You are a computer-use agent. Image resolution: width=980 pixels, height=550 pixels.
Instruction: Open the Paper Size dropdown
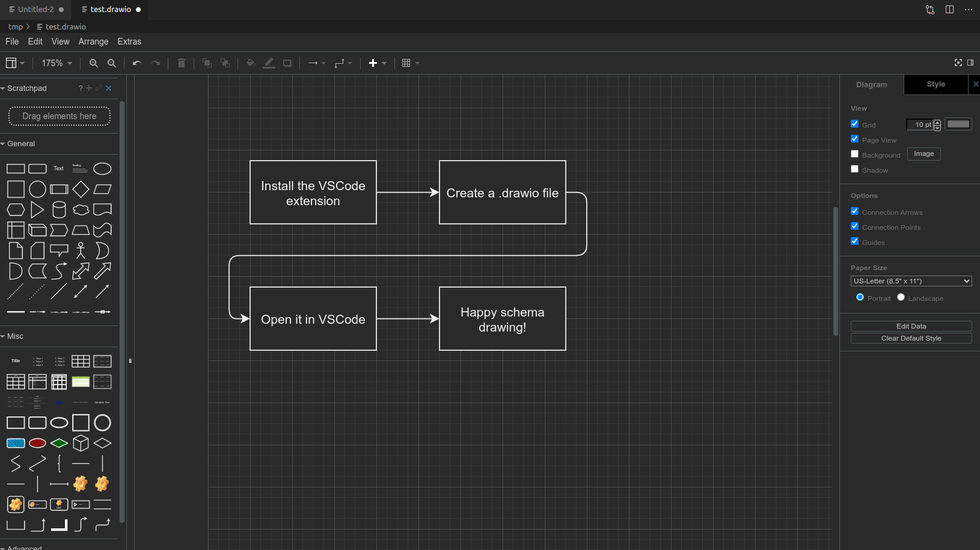point(911,280)
